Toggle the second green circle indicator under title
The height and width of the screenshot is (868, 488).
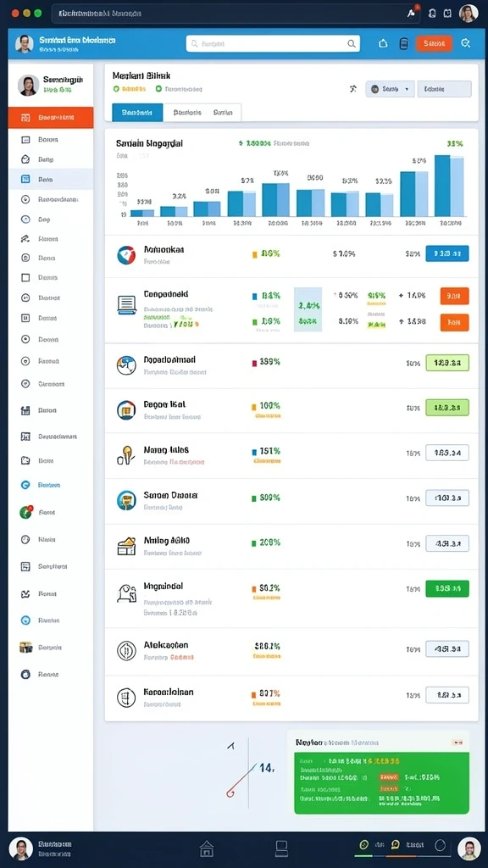point(158,88)
